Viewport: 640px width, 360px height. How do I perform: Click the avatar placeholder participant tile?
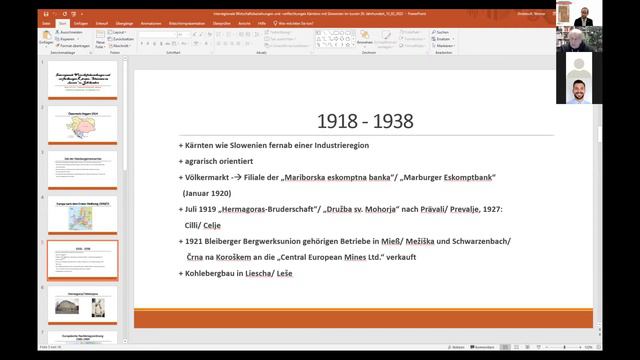pyautogui.click(x=579, y=65)
